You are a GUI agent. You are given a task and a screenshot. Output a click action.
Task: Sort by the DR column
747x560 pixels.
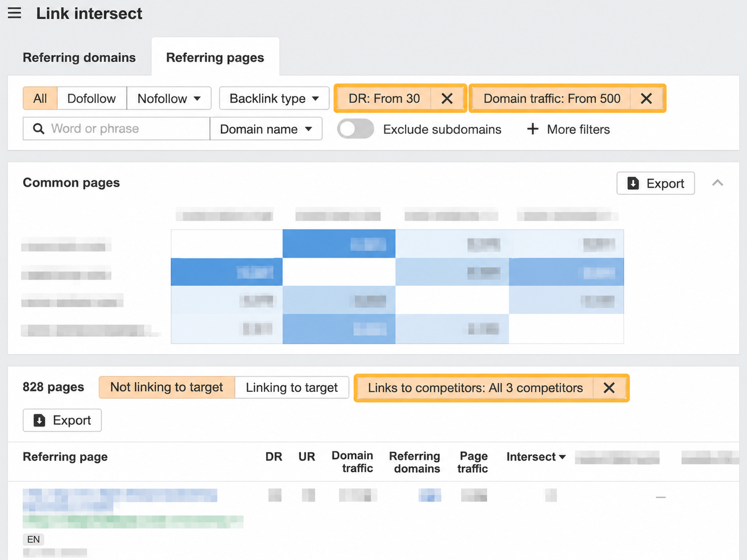pyautogui.click(x=274, y=457)
